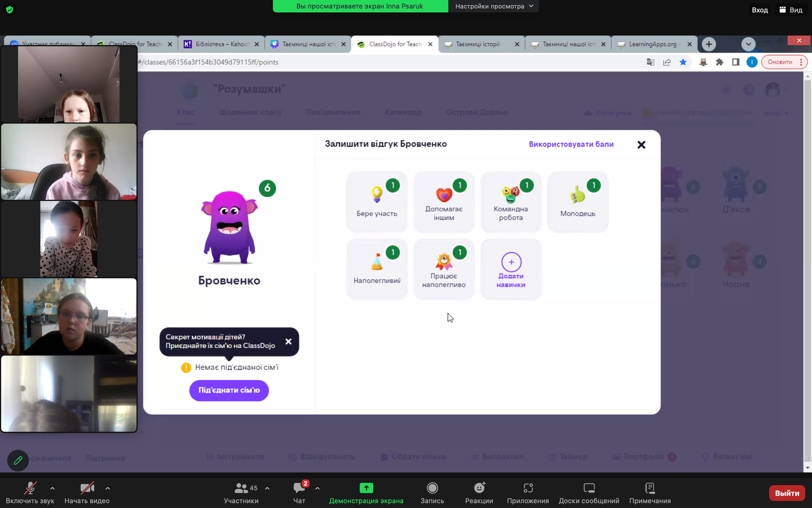Click Zoom 'Вид' view button

click(791, 10)
